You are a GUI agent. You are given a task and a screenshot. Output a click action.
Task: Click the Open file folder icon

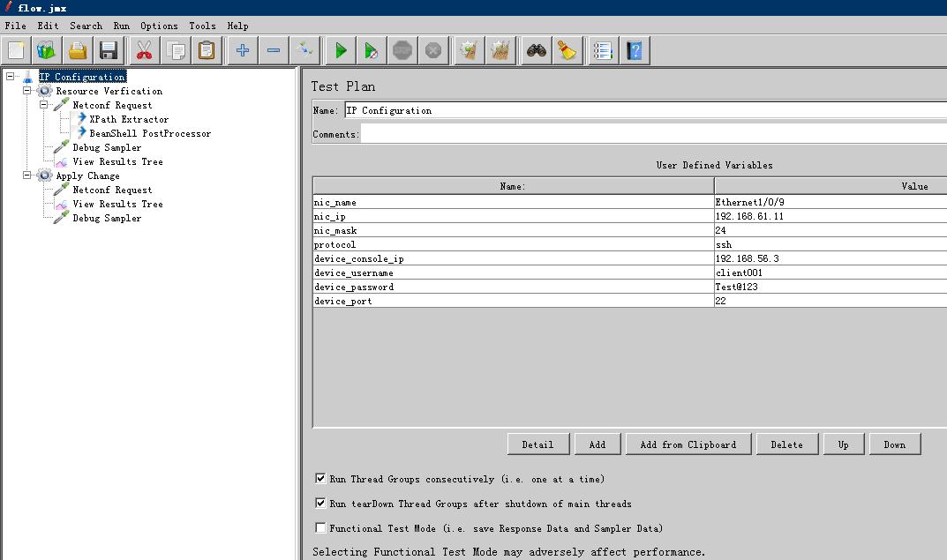pos(78,51)
